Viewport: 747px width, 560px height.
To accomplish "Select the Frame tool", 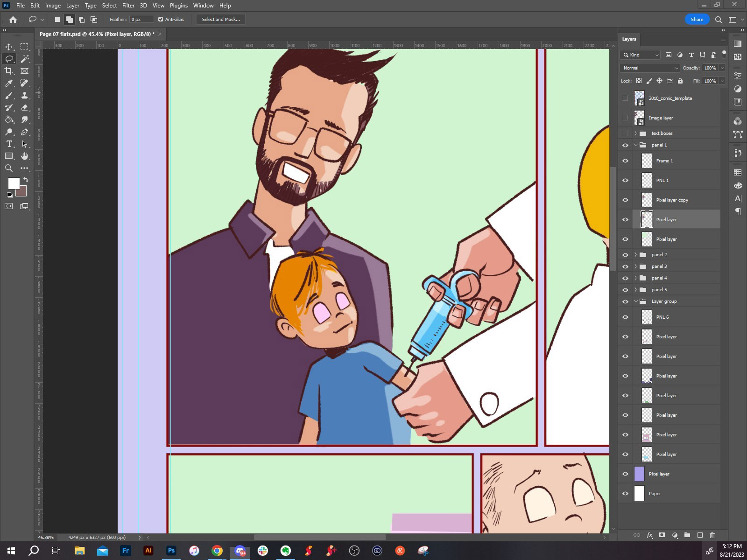I will point(25,71).
